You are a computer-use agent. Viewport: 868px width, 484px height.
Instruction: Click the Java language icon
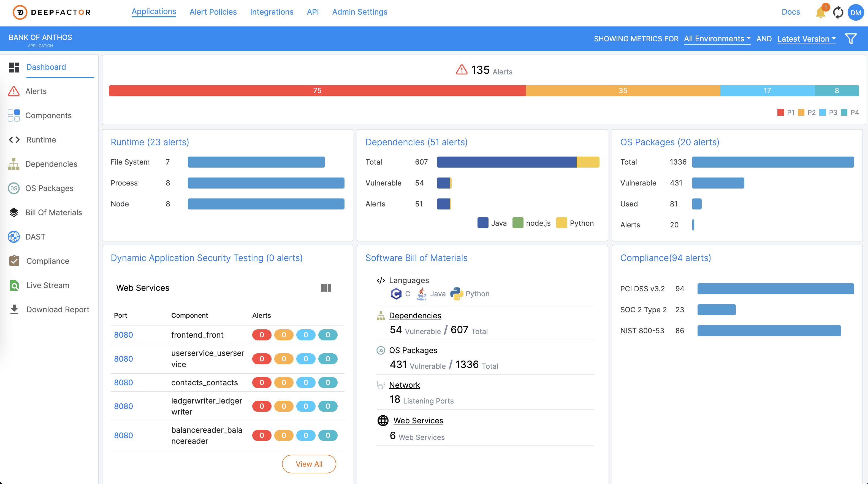(x=421, y=294)
